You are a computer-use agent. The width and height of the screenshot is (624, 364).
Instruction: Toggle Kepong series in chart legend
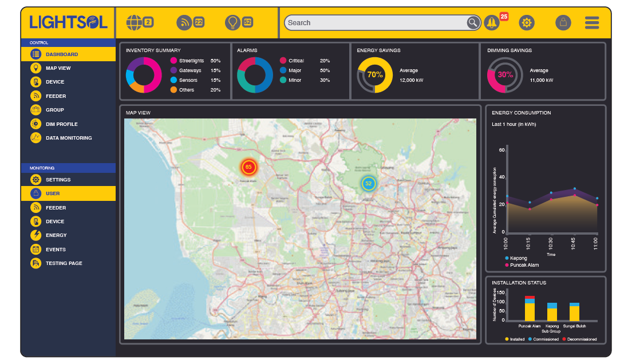tap(518, 258)
